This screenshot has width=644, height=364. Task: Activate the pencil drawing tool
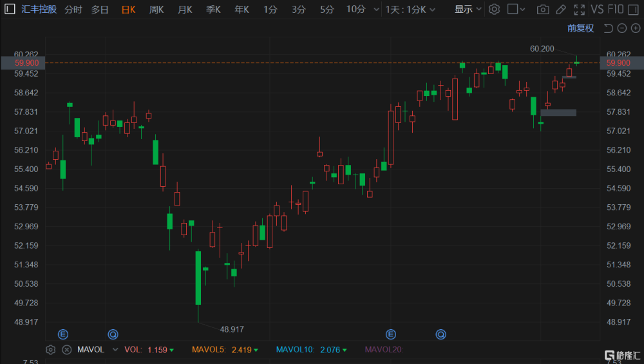point(561,10)
